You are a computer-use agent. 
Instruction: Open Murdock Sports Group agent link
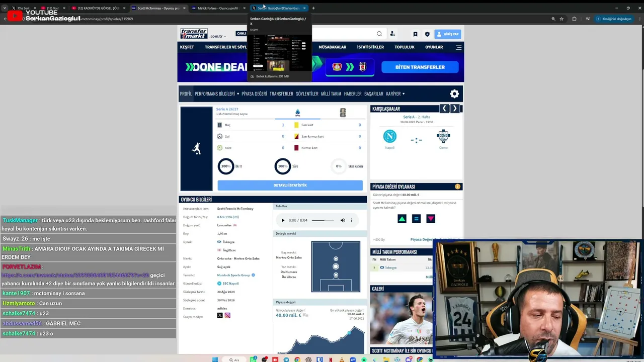click(x=233, y=275)
